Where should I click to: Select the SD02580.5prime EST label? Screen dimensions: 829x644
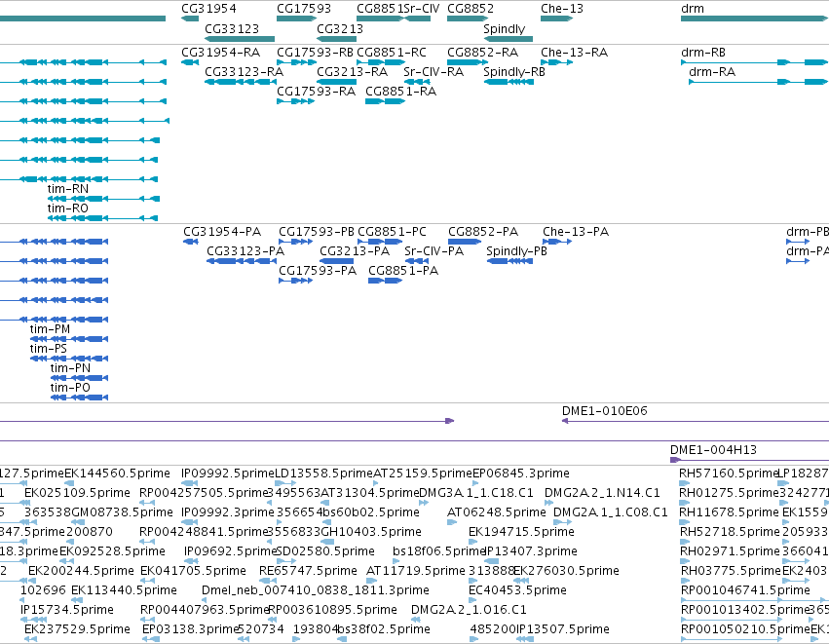pos(325,551)
